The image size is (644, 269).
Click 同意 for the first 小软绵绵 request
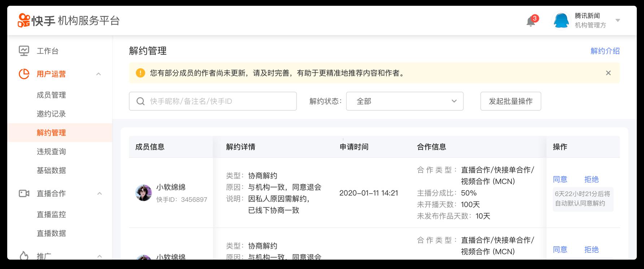point(560,179)
